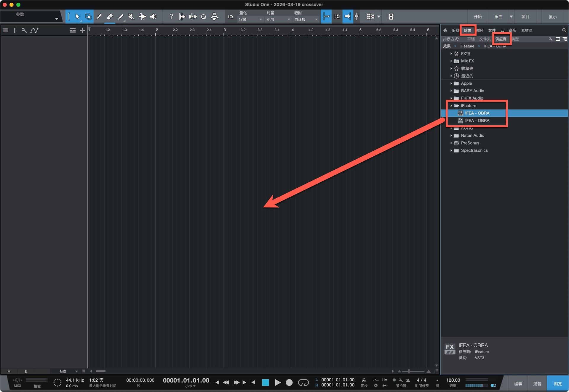The width and height of the screenshot is (569, 392).
Task: Click the 开始 (Start) page button
Action: (477, 17)
